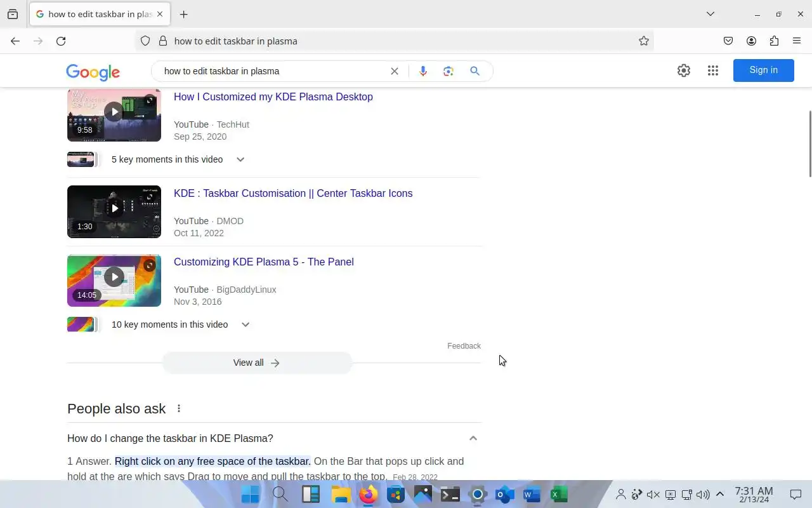
Task: Start a Google voice search
Action: pyautogui.click(x=423, y=71)
